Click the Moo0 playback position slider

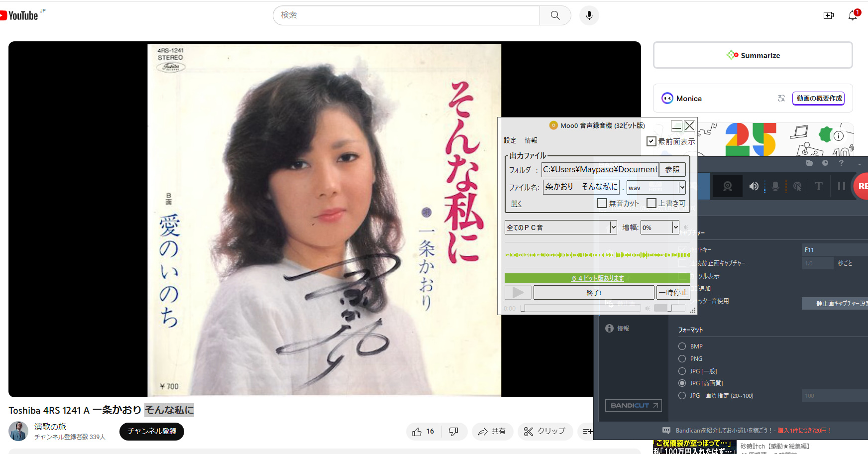[x=580, y=308]
